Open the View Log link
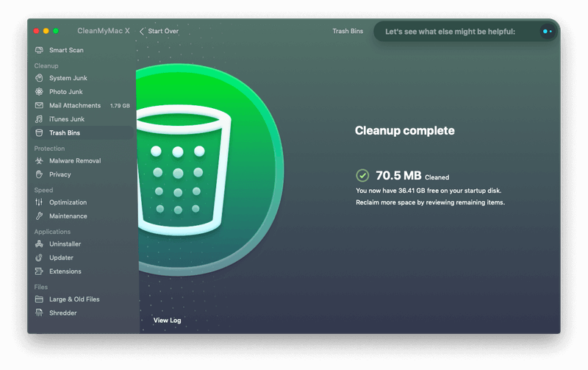Image resolution: width=588 pixels, height=370 pixels. pyautogui.click(x=168, y=320)
